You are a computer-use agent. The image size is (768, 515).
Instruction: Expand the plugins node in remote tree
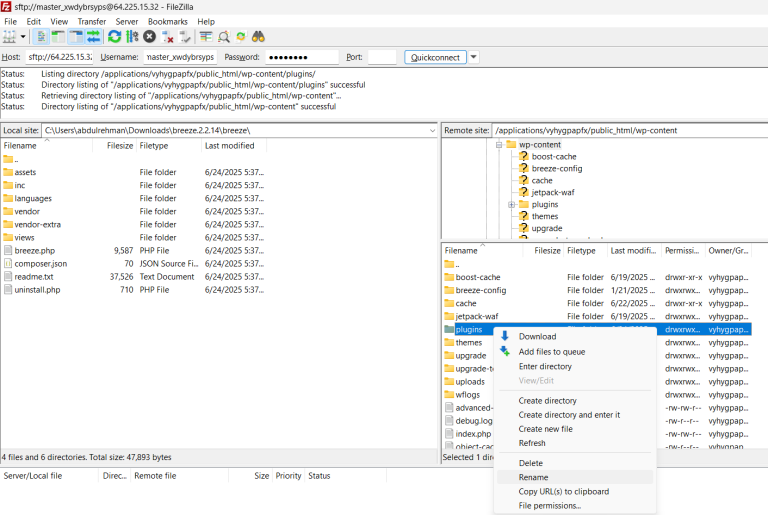click(x=511, y=204)
